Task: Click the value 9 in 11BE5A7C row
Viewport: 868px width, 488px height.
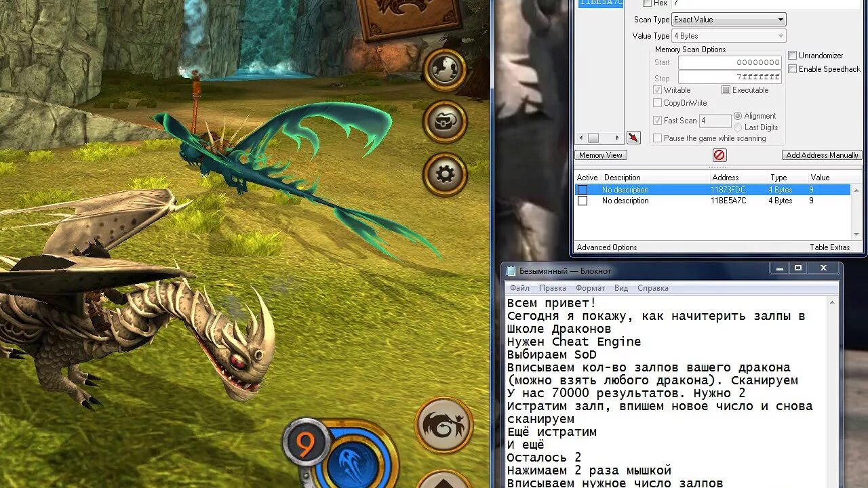Action: tap(811, 201)
